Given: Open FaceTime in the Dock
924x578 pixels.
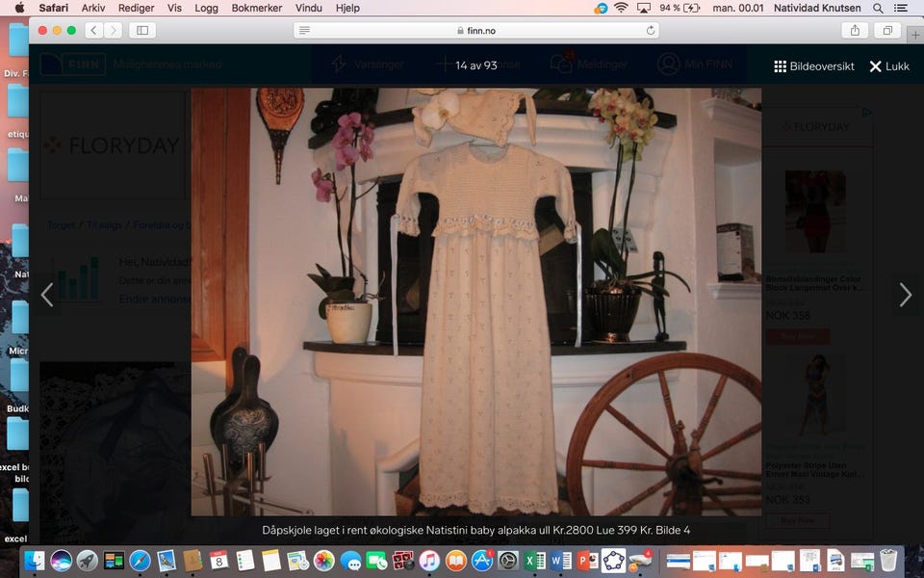Looking at the screenshot, I should (376, 561).
